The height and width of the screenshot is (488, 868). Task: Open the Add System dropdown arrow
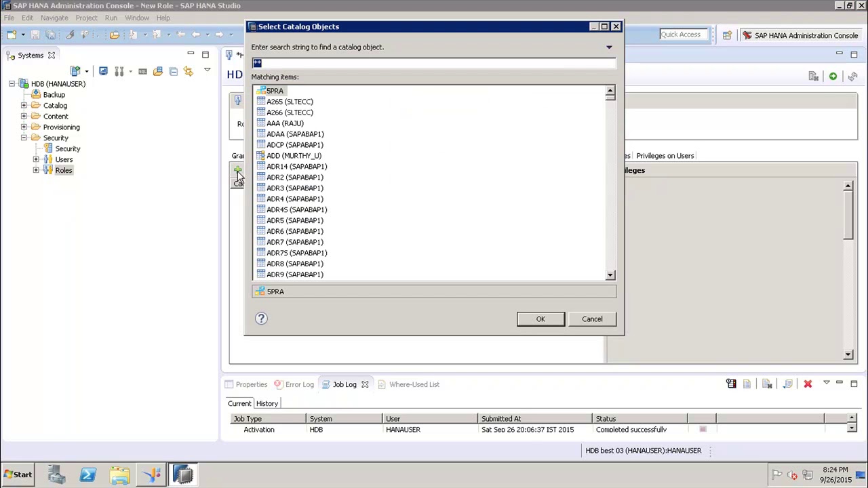pyautogui.click(x=86, y=72)
